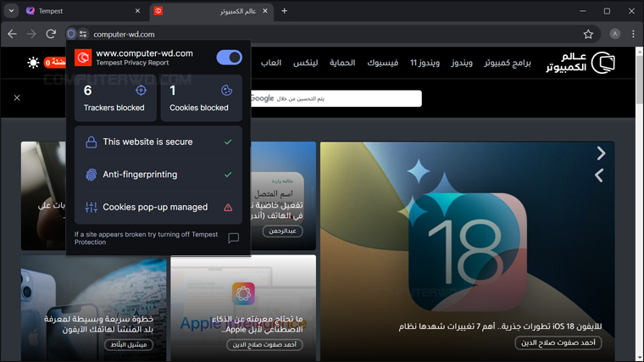The height and width of the screenshot is (362, 644).
Task: Click the sliders icon next to Cookies pop-up
Action: [x=92, y=207]
